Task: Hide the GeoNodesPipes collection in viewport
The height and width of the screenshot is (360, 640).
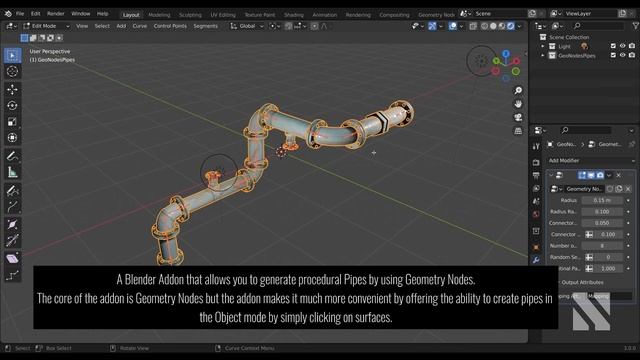Action: point(622,55)
